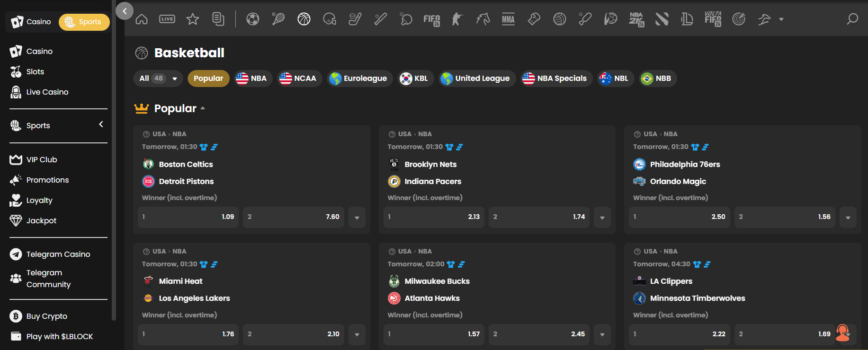Bet on Los Angeles Lakers at 2.10
The width and height of the screenshot is (868, 350).
[x=294, y=334]
